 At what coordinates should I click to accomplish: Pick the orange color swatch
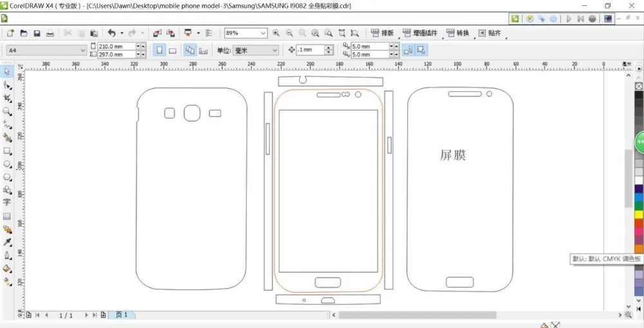639,249
